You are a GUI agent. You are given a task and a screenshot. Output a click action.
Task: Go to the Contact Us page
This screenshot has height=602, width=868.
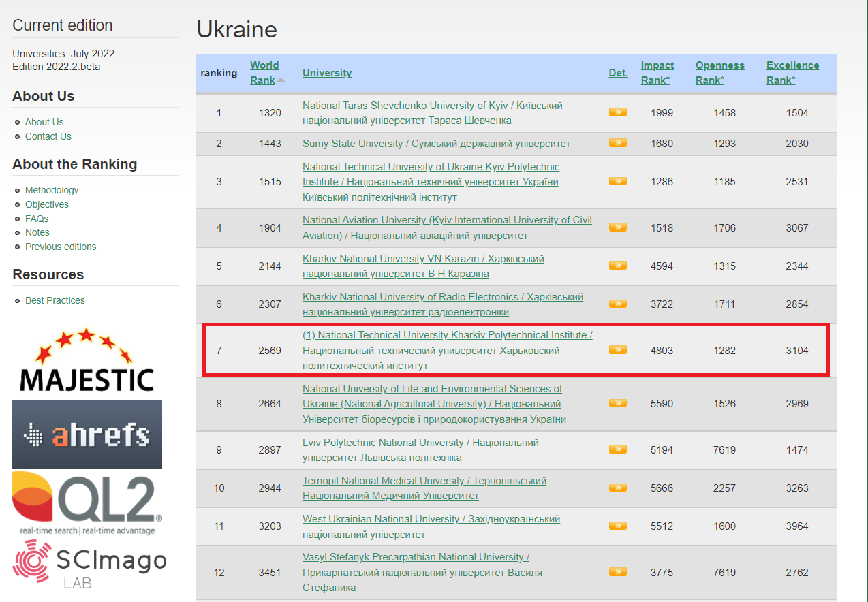click(48, 136)
